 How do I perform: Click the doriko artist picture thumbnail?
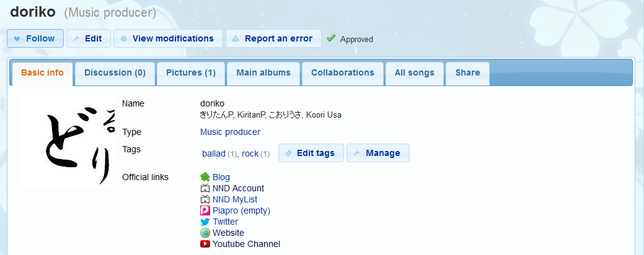click(69, 141)
